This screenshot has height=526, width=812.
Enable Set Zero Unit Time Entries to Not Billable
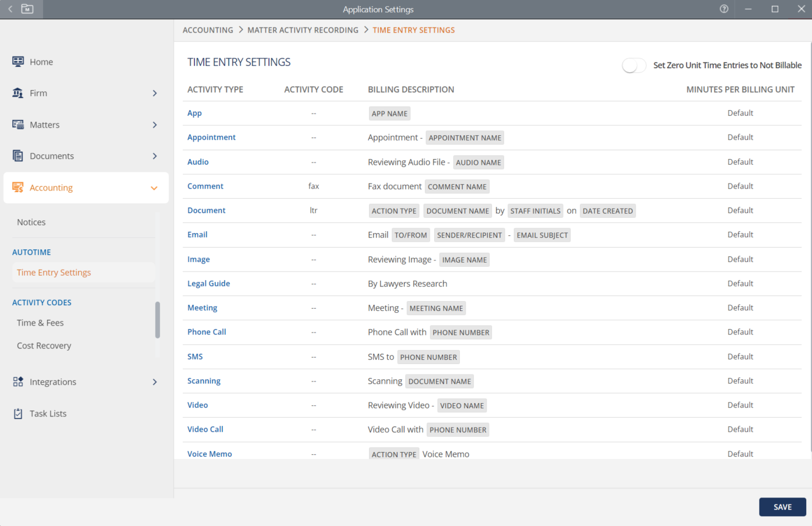634,65
